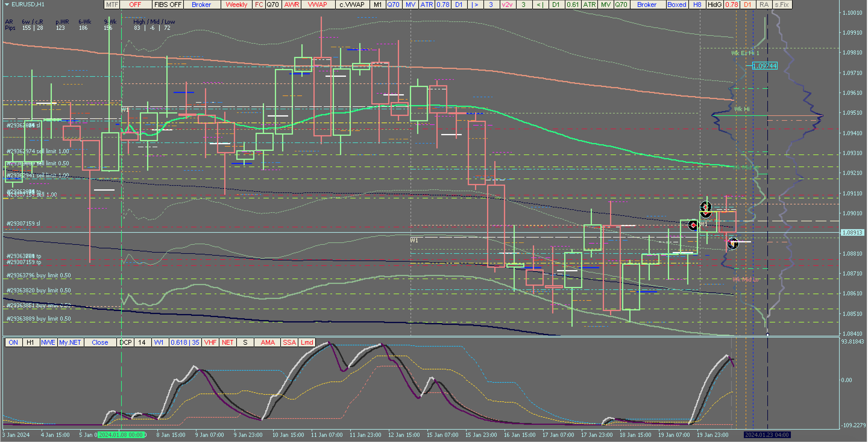Viewport: 868px width, 442px height.
Task: Expand the EURUSD,H1 chart dropdown arrow
Action: click(7, 5)
